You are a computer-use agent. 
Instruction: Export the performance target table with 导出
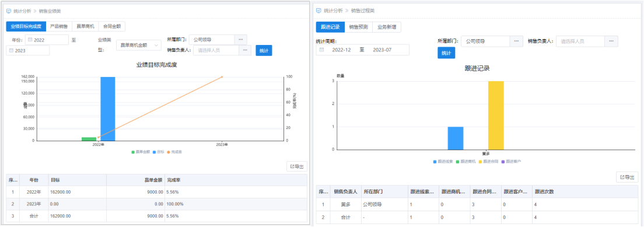coord(296,166)
